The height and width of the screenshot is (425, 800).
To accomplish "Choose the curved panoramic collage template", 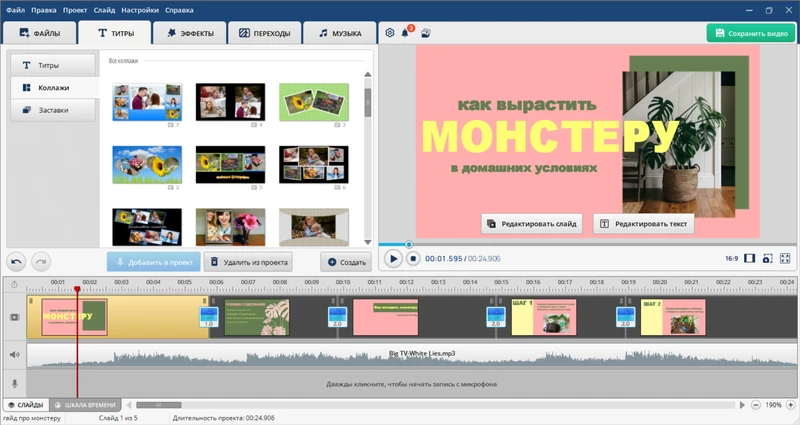I will pyautogui.click(x=314, y=227).
